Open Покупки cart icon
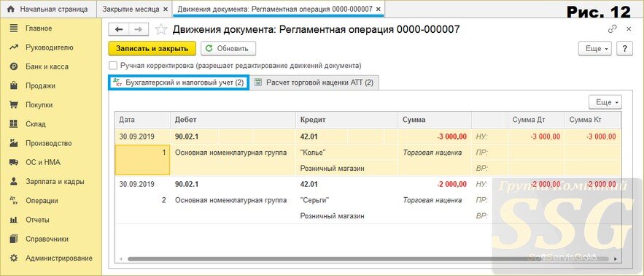 (14, 105)
